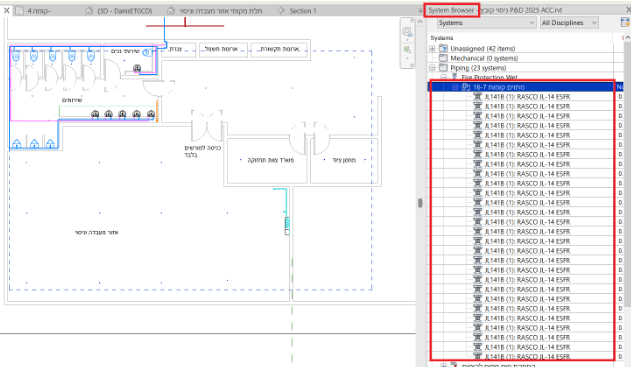Select the room label משרד צוות תחזוקה

(x=271, y=160)
